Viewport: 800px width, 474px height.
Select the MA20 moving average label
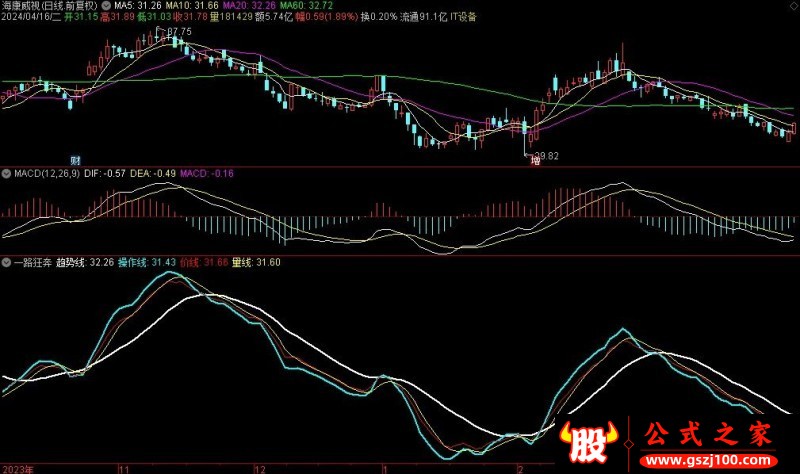point(240,6)
